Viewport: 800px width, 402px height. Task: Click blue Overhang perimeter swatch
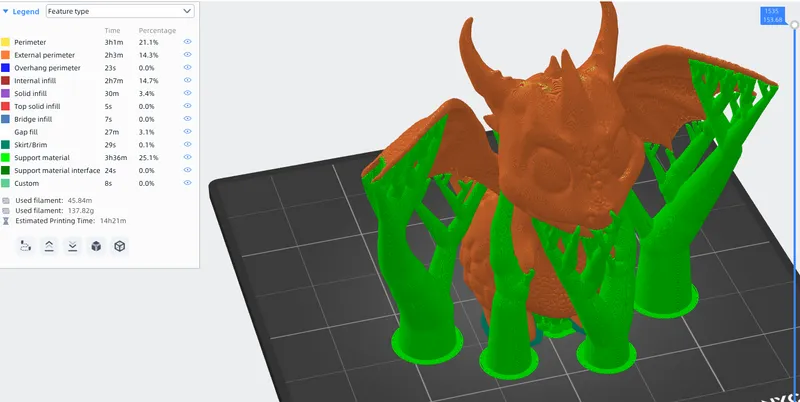coord(5,67)
